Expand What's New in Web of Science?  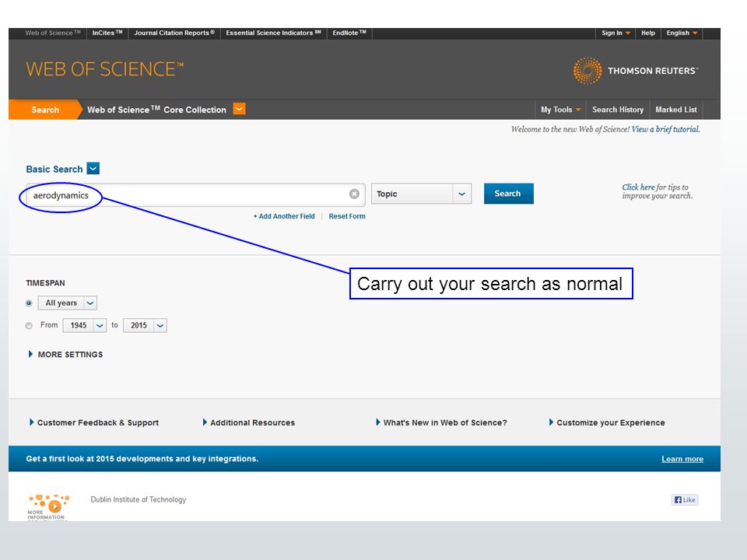point(441,422)
